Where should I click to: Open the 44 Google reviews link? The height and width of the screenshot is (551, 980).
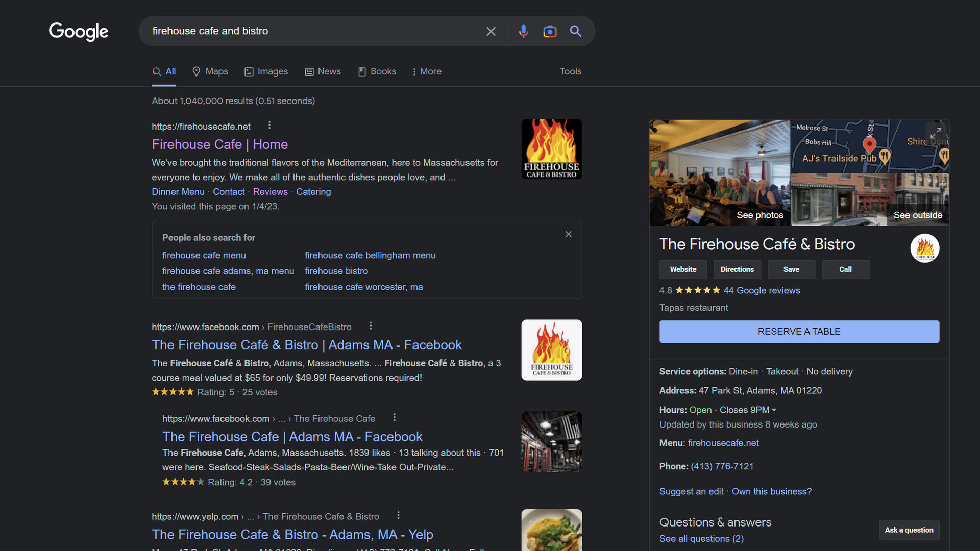coord(762,290)
